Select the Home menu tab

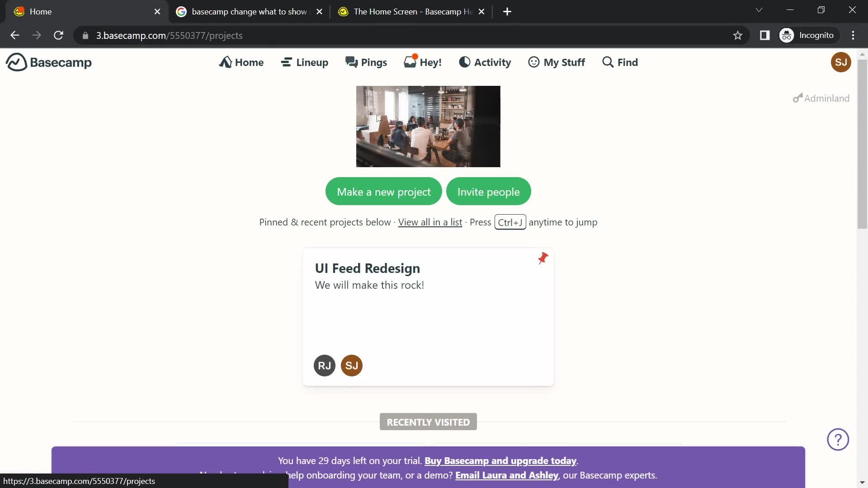[241, 62]
